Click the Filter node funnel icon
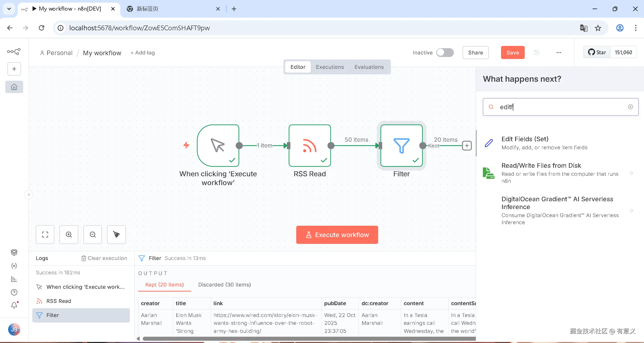 [x=401, y=146]
